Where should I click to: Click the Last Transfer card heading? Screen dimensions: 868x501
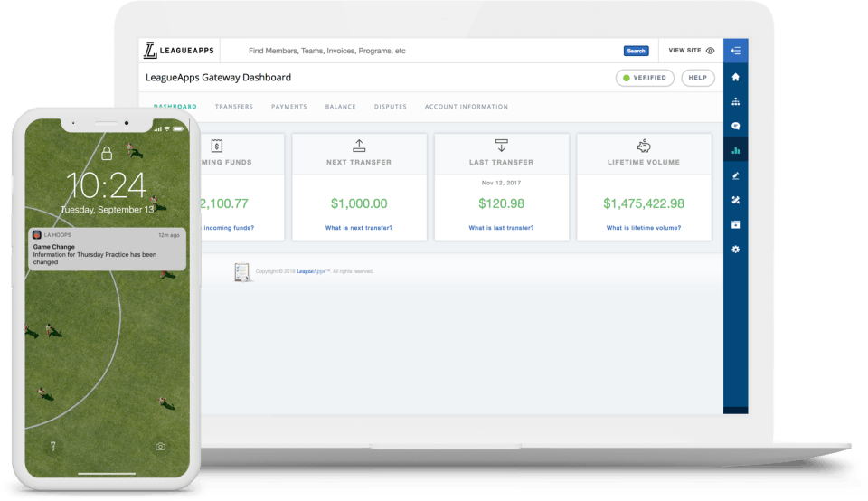pyautogui.click(x=501, y=162)
